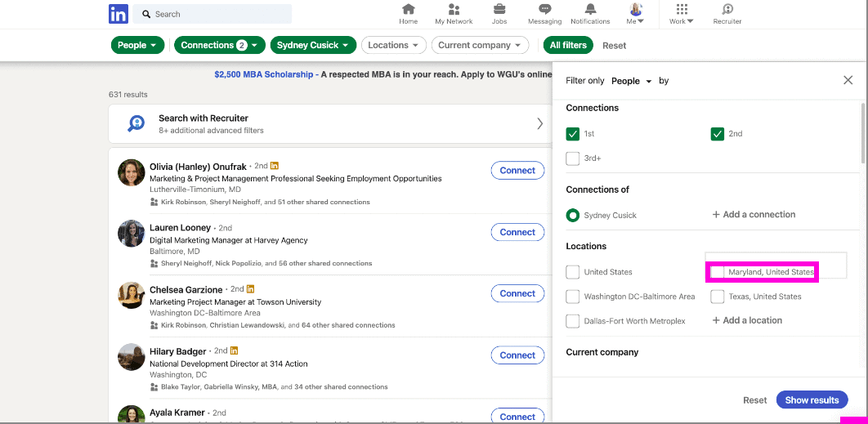The width and height of the screenshot is (868, 424).
Task: Click Lauren's 56 other shared connections link
Action: 325,264
